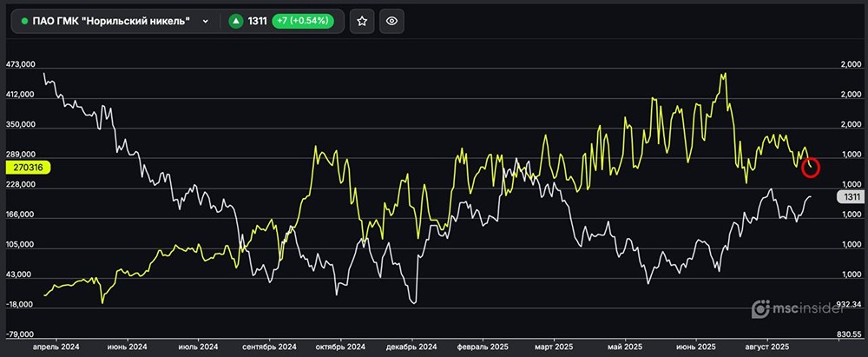The width and height of the screenshot is (868, 357).
Task: Click the 473,000 left axis label
Action: (20, 64)
